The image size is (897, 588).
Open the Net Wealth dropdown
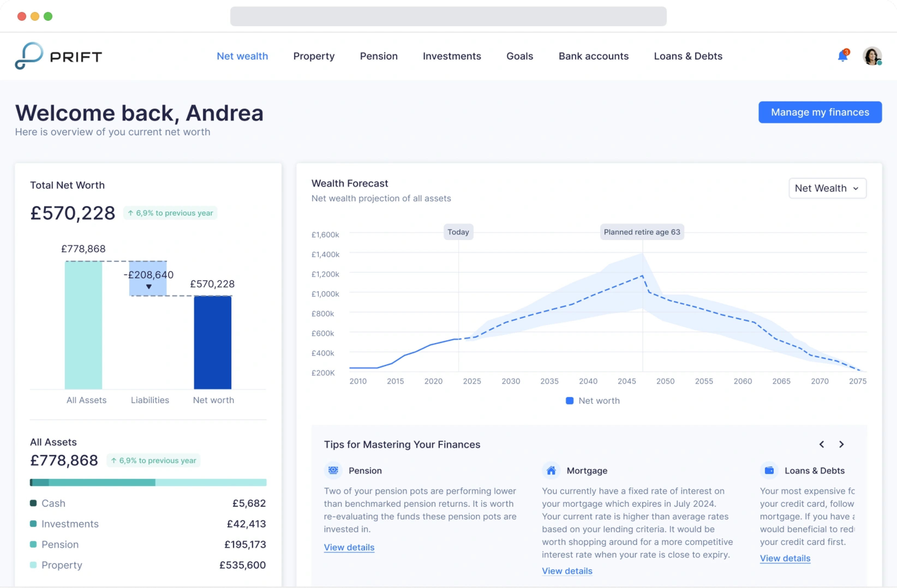tap(827, 188)
